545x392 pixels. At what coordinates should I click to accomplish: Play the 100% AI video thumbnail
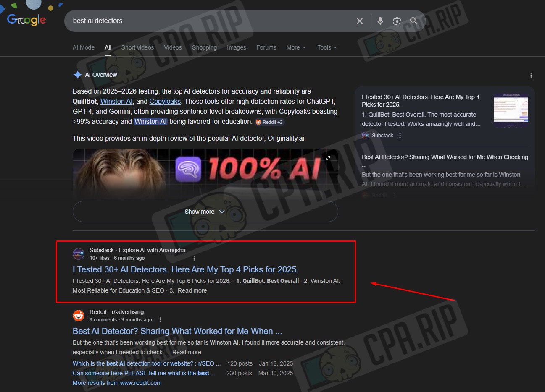pos(205,174)
